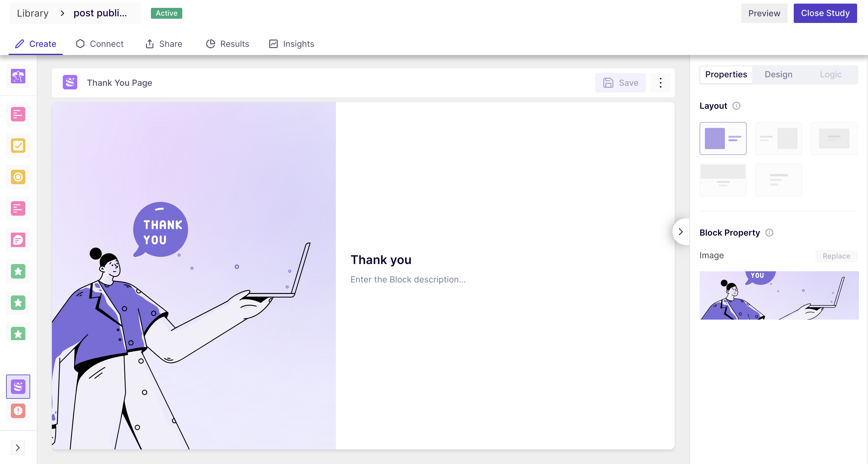Select the yellow radio question block
Screen dimensions: 868x464
pyautogui.click(x=18, y=177)
